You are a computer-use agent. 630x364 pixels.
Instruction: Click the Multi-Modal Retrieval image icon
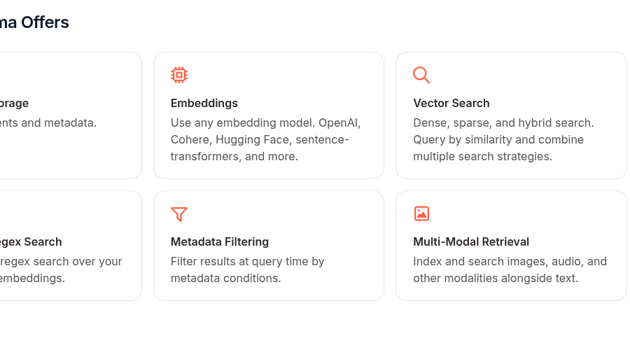(421, 213)
